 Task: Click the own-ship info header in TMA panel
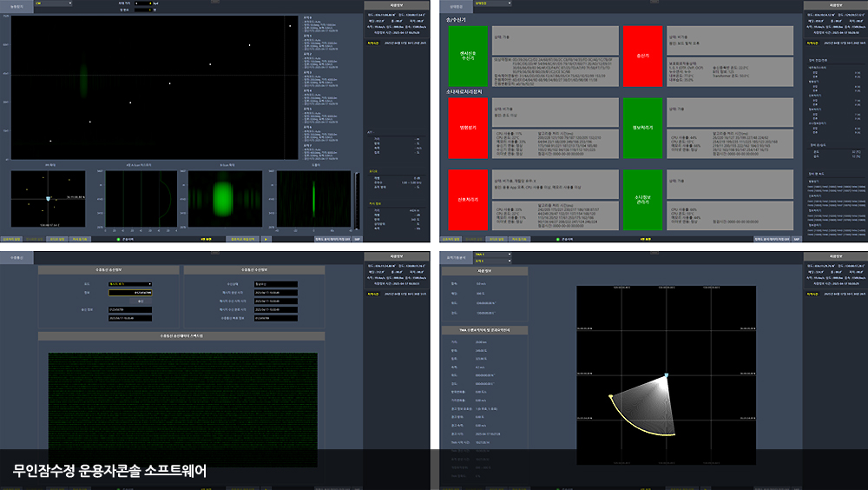pos(835,256)
